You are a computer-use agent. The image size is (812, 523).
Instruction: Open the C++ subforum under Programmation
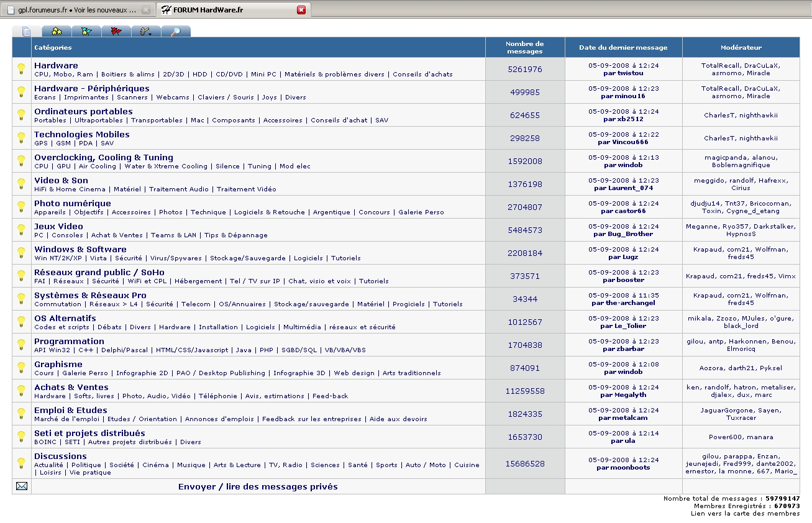click(x=86, y=350)
